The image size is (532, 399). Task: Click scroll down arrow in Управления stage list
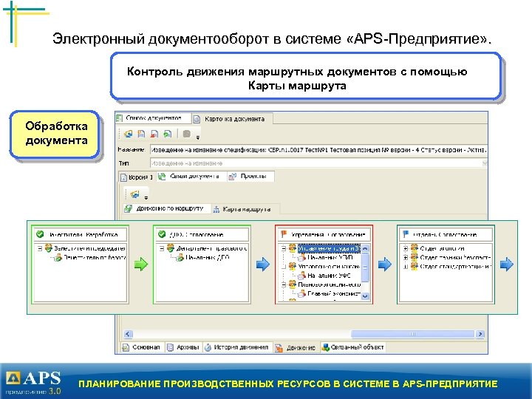(x=365, y=296)
